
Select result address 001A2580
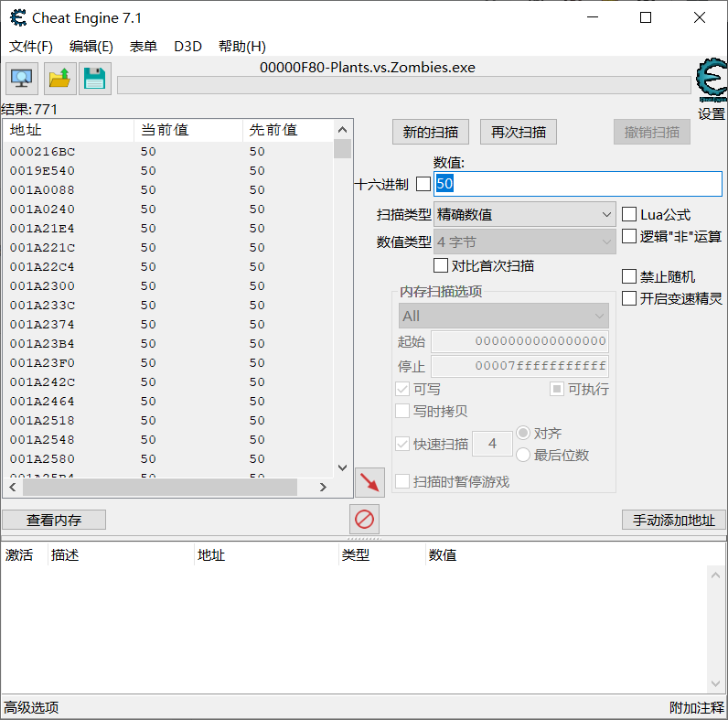click(42, 459)
